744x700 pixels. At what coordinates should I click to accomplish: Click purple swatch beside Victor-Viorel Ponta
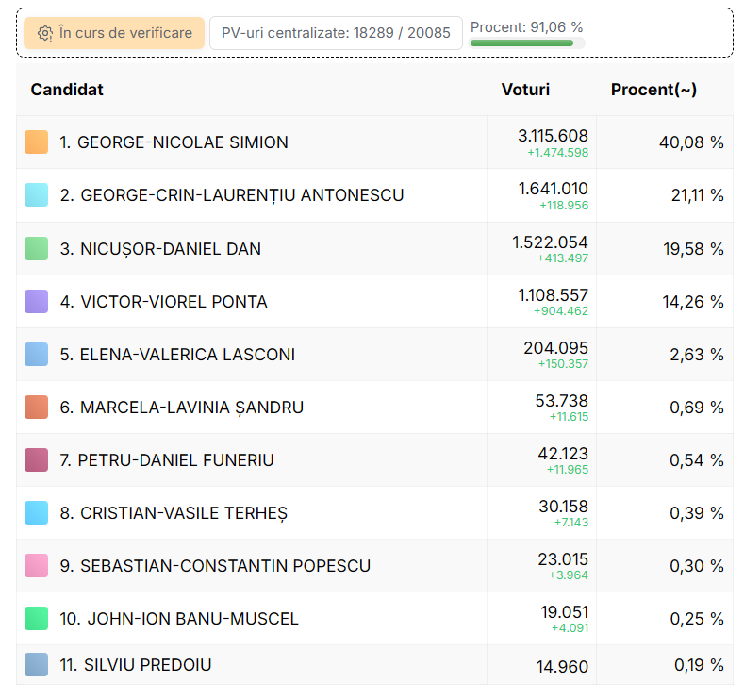(36, 302)
